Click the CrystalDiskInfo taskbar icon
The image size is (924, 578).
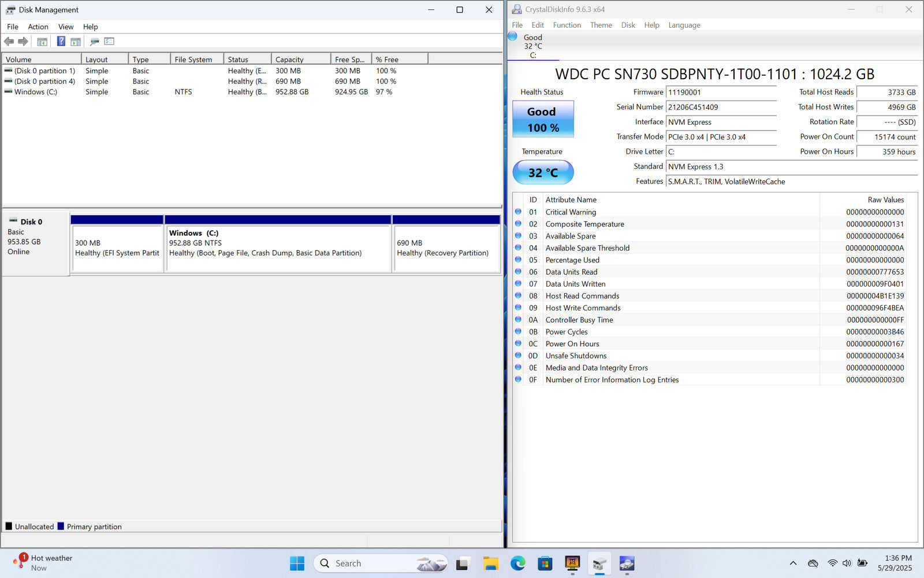point(627,564)
